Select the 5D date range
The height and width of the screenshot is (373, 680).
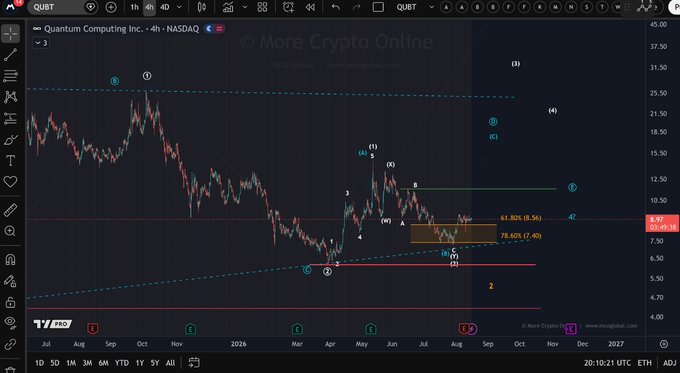tap(55, 363)
